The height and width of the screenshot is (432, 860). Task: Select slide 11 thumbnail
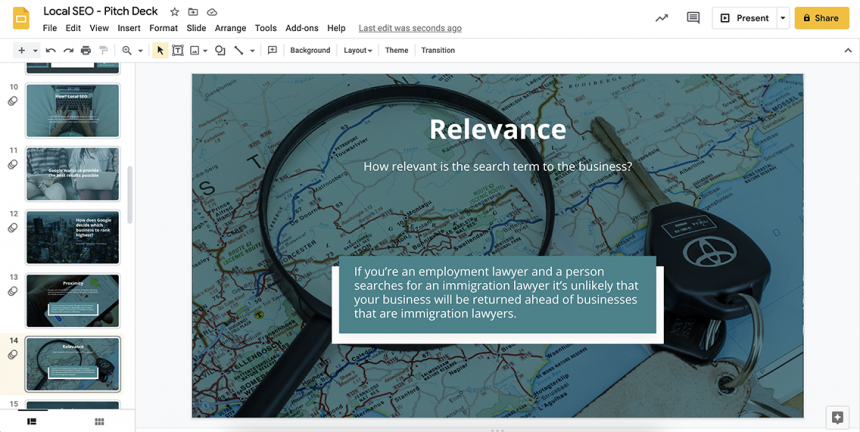pos(72,174)
